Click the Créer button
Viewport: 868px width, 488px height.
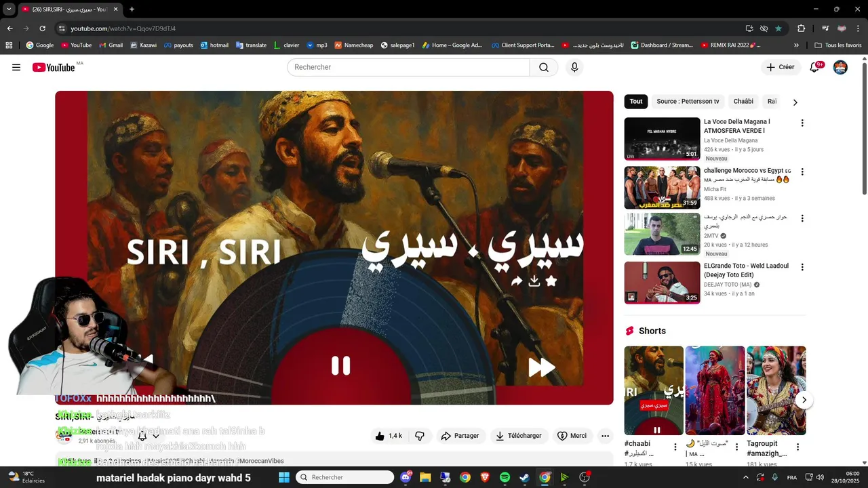click(781, 67)
